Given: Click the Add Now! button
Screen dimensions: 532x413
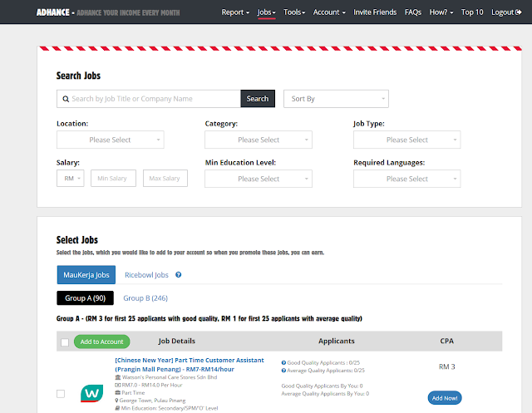Looking at the screenshot, I should (445, 398).
